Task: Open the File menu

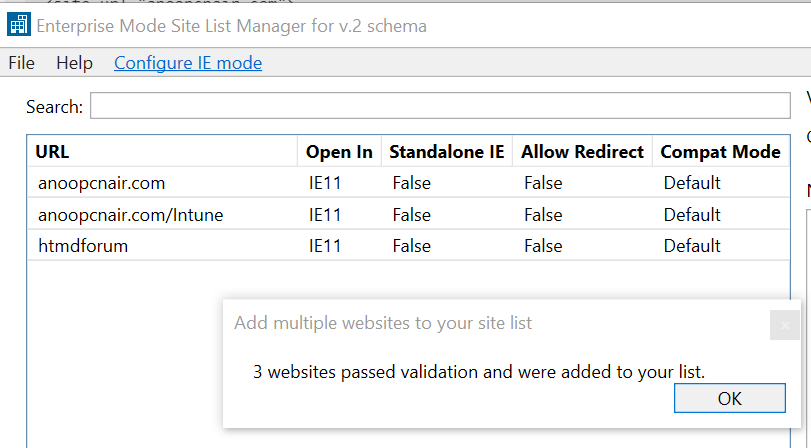Action: click(21, 63)
